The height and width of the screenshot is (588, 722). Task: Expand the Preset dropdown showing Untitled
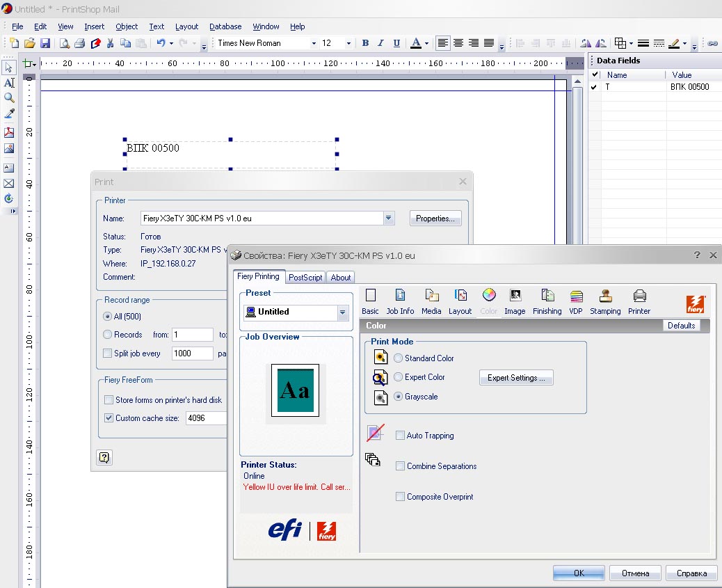point(343,312)
